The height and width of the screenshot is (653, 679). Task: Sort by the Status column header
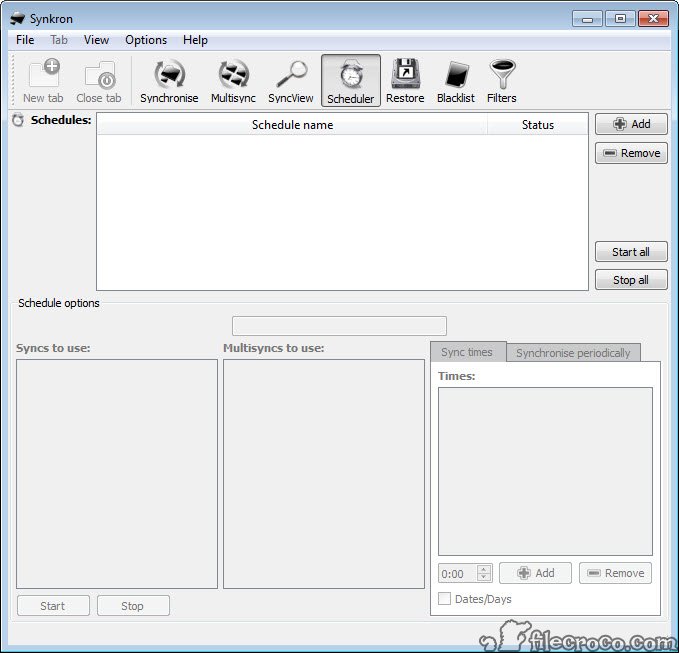click(x=537, y=125)
